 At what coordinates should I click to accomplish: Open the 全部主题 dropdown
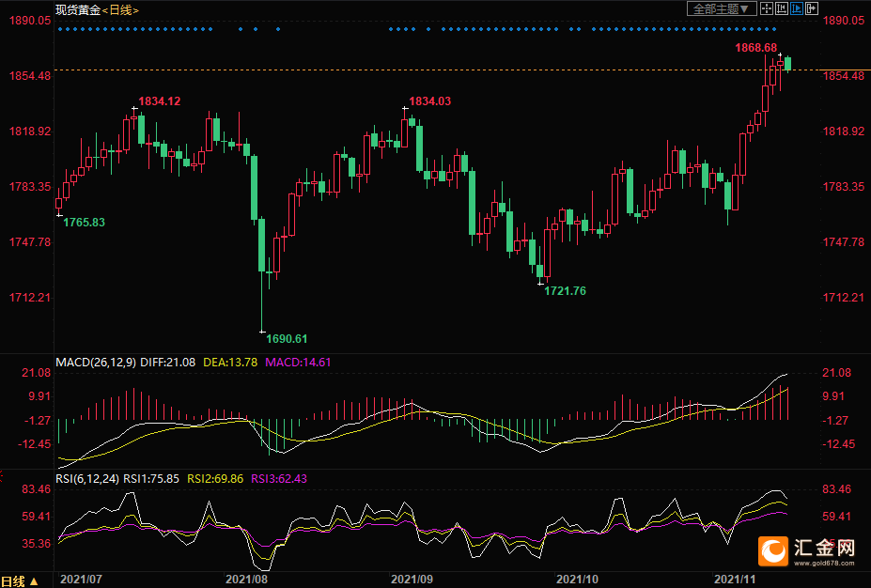721,8
